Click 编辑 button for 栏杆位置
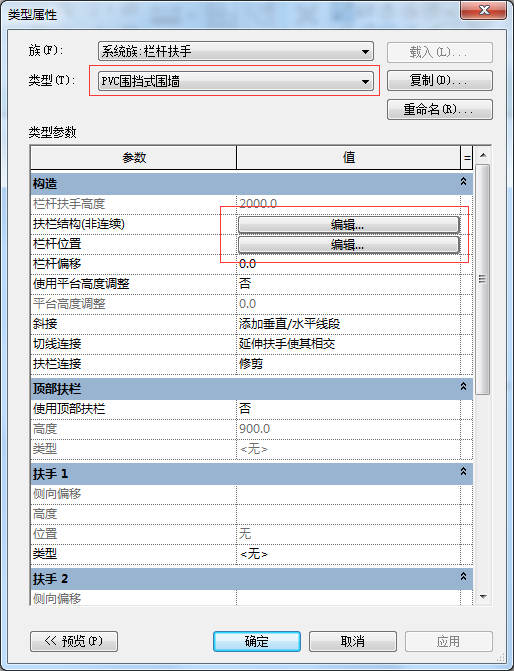 pos(348,244)
